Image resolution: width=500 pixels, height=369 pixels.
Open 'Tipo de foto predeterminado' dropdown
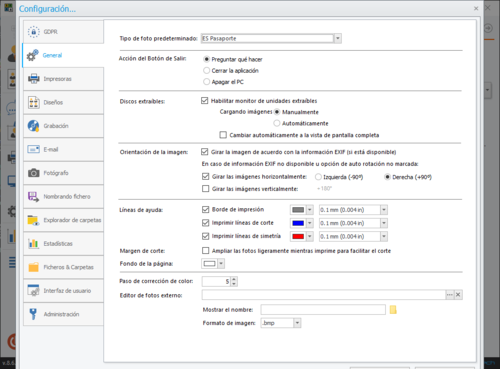tap(338, 38)
